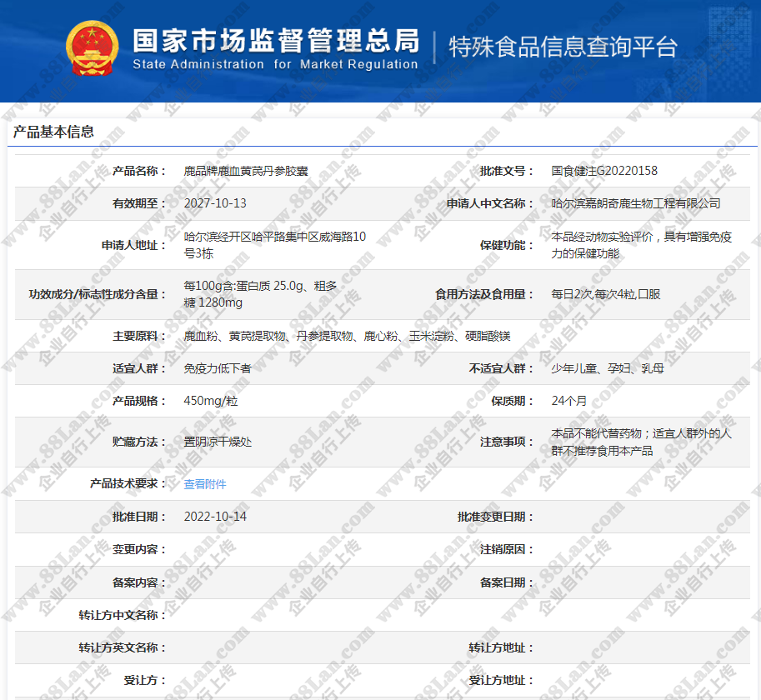
Task: Click the 注意事项 precautions text
Action: coord(641,442)
